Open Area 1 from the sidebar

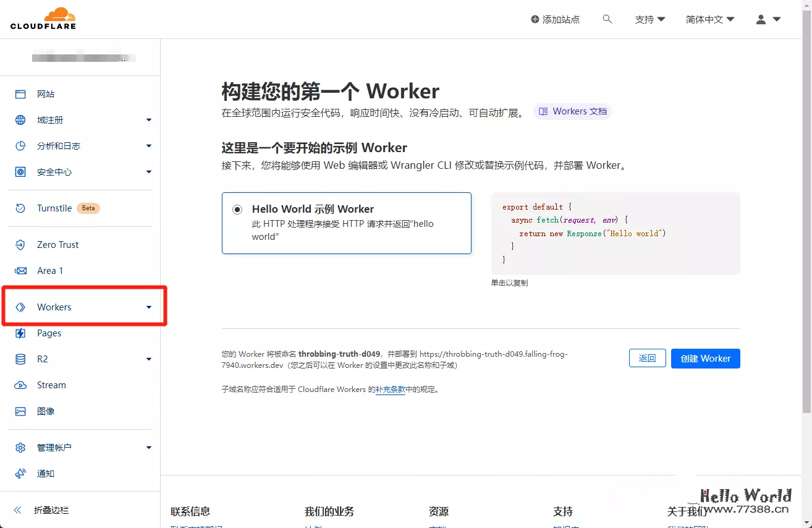50,270
